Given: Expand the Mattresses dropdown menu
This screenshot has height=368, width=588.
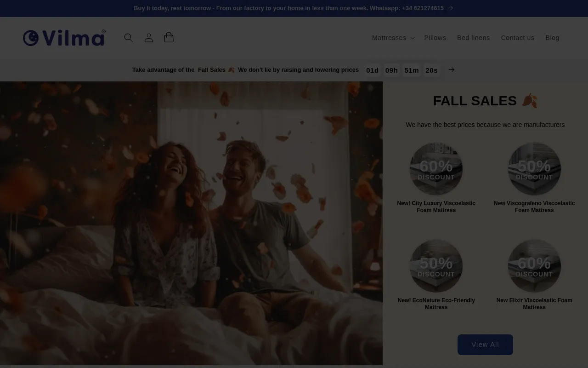Looking at the screenshot, I should pos(393,38).
